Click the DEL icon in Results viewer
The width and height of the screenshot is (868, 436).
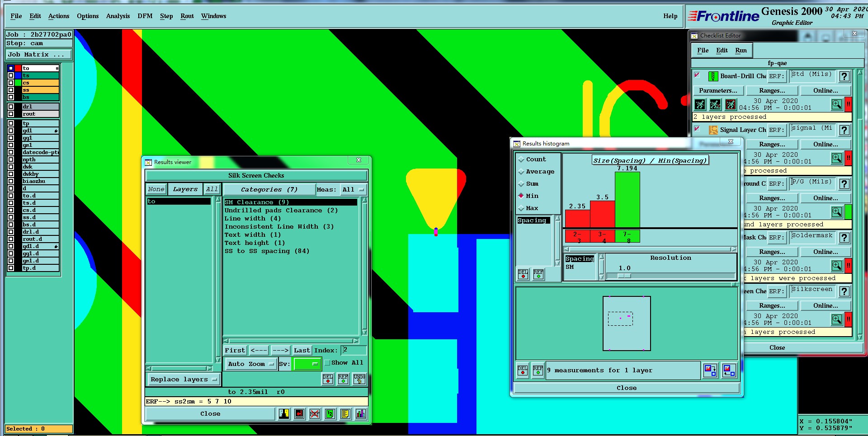328,379
